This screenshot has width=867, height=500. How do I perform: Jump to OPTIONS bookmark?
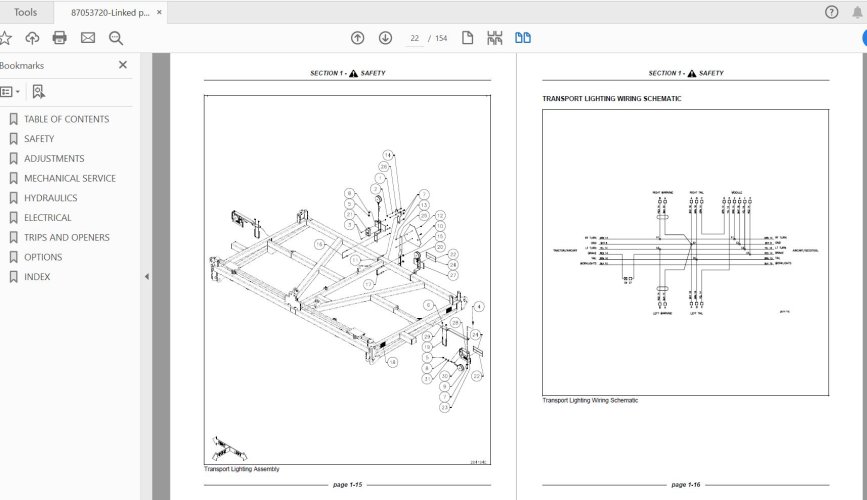click(43, 257)
